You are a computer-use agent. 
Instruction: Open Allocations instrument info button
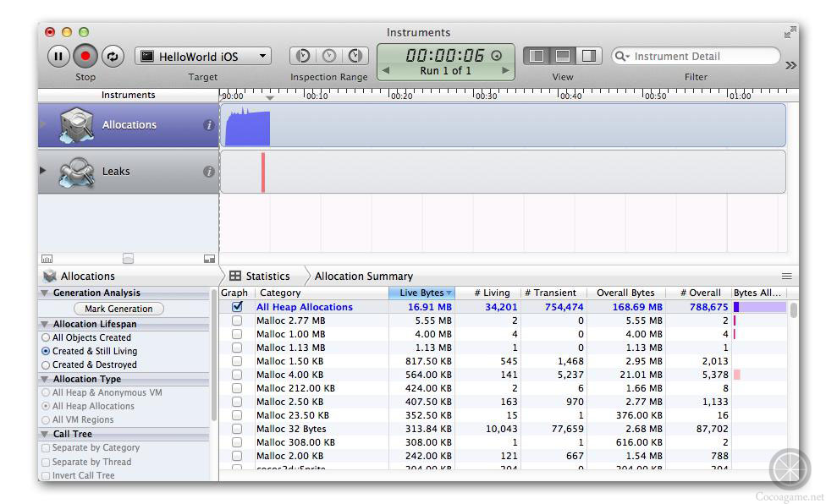click(x=209, y=125)
